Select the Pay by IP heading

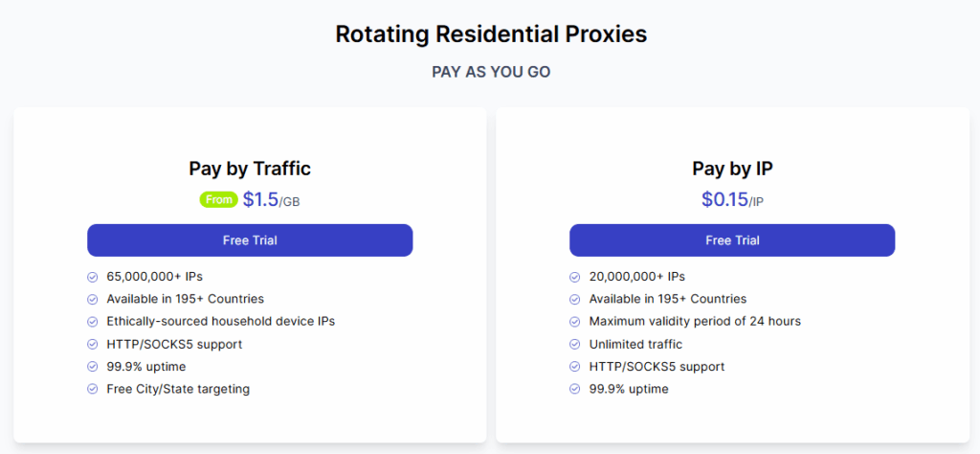732,169
